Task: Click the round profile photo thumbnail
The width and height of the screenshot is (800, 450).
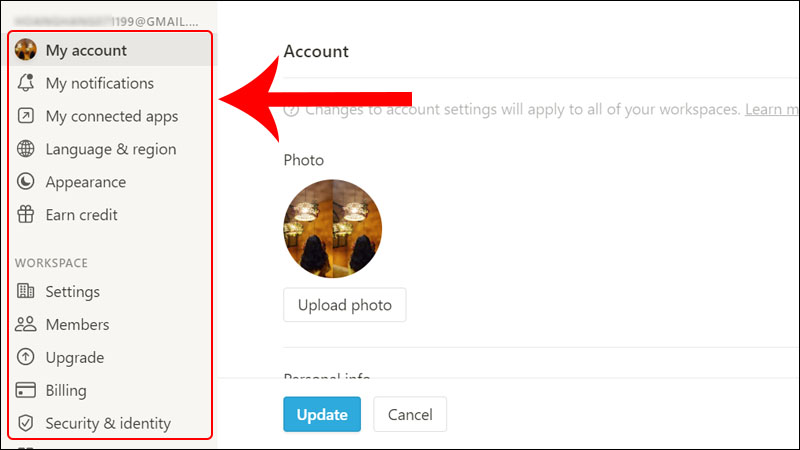Action: click(333, 229)
